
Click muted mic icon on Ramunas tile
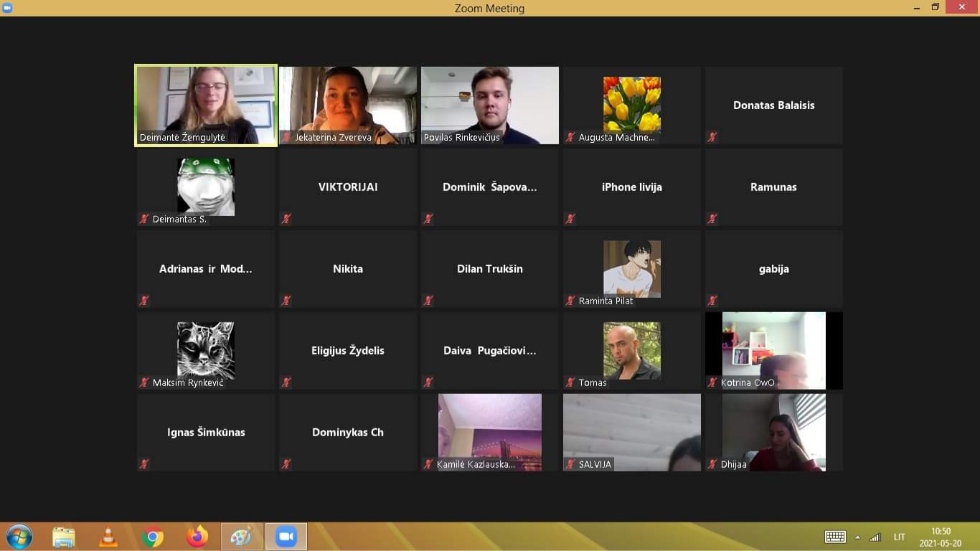point(712,219)
